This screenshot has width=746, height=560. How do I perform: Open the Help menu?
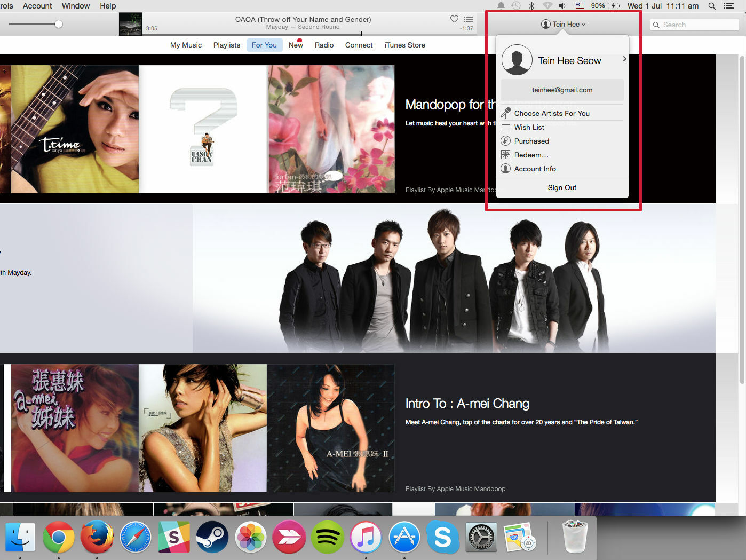[108, 6]
